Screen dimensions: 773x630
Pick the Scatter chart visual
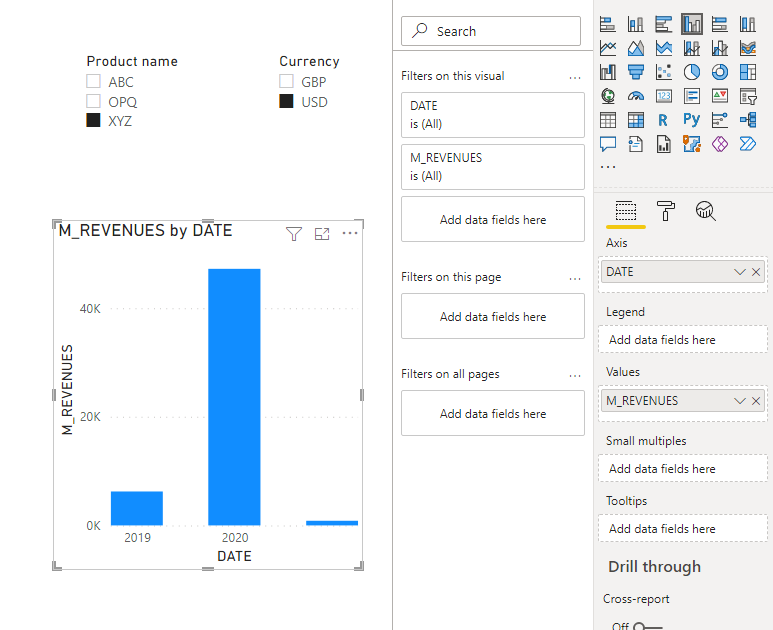pyautogui.click(x=664, y=72)
